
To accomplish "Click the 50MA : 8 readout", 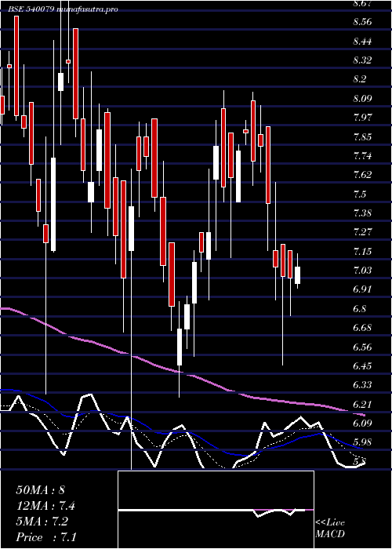I will pyautogui.click(x=40, y=490).
